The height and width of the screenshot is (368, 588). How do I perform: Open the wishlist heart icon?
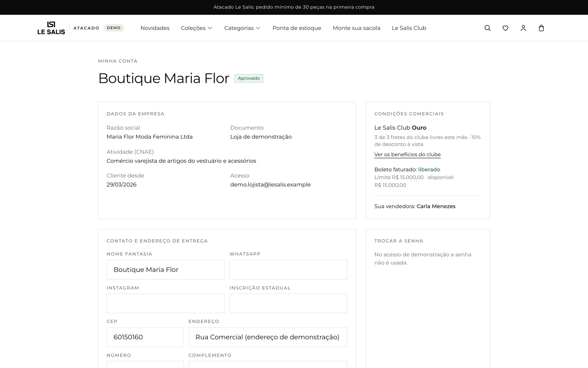tap(505, 28)
